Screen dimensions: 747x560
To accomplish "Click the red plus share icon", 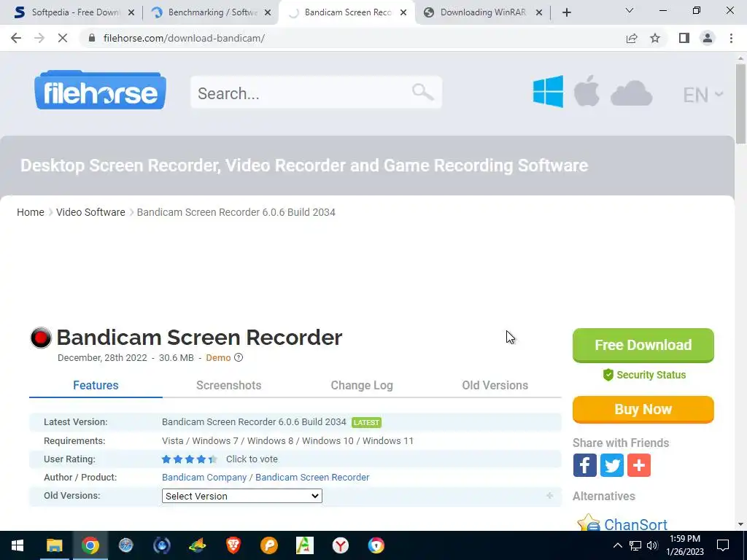I will [x=639, y=465].
